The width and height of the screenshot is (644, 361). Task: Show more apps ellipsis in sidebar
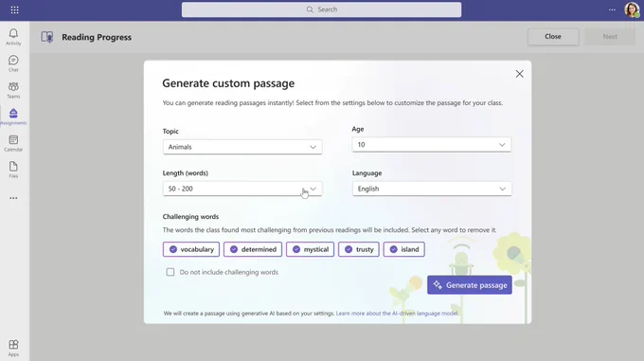click(13, 198)
